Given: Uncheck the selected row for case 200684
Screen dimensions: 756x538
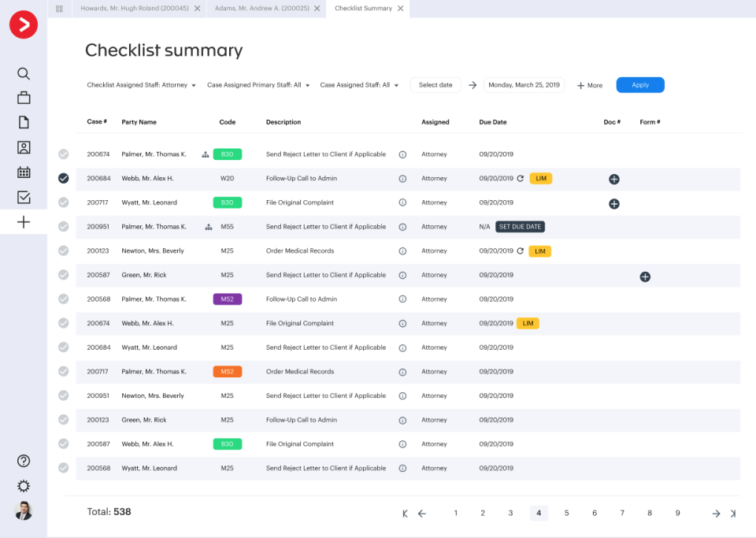Looking at the screenshot, I should pyautogui.click(x=63, y=178).
